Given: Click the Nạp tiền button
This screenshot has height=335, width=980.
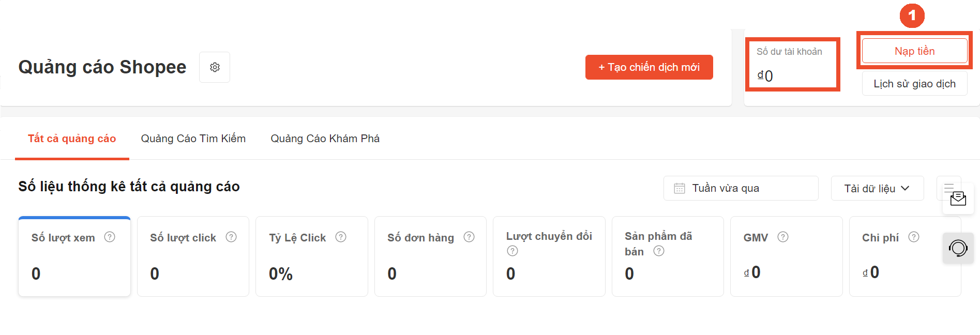Looking at the screenshot, I should tap(914, 51).
